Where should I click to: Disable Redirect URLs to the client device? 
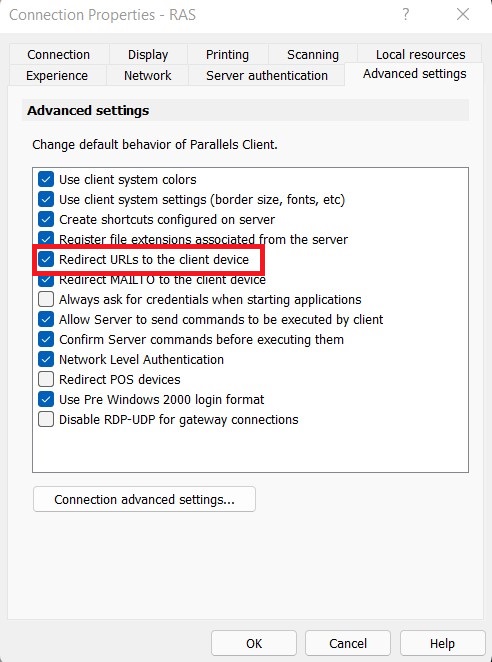point(46,259)
